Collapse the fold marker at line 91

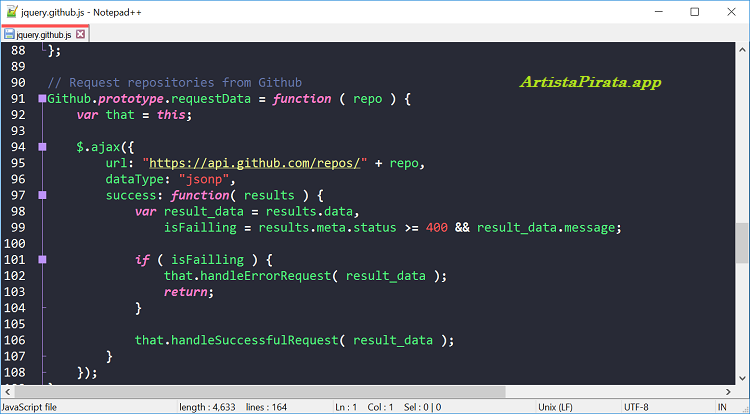pyautogui.click(x=42, y=99)
